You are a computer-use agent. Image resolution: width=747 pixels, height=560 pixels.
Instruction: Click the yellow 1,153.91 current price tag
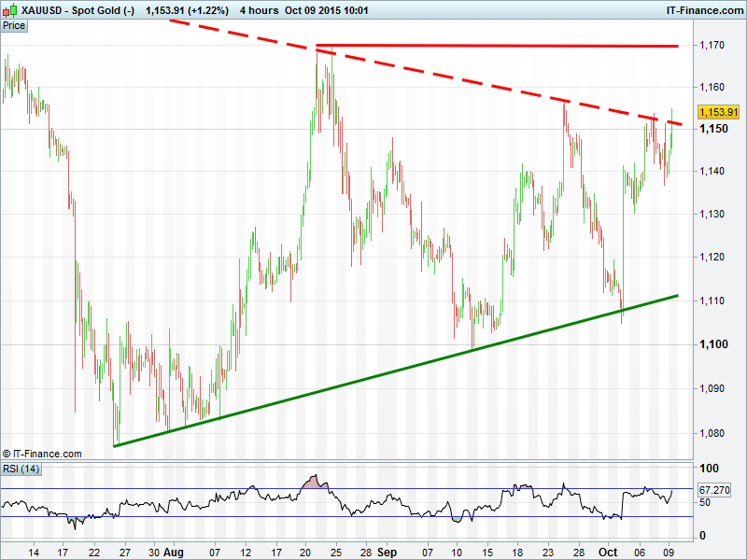718,112
